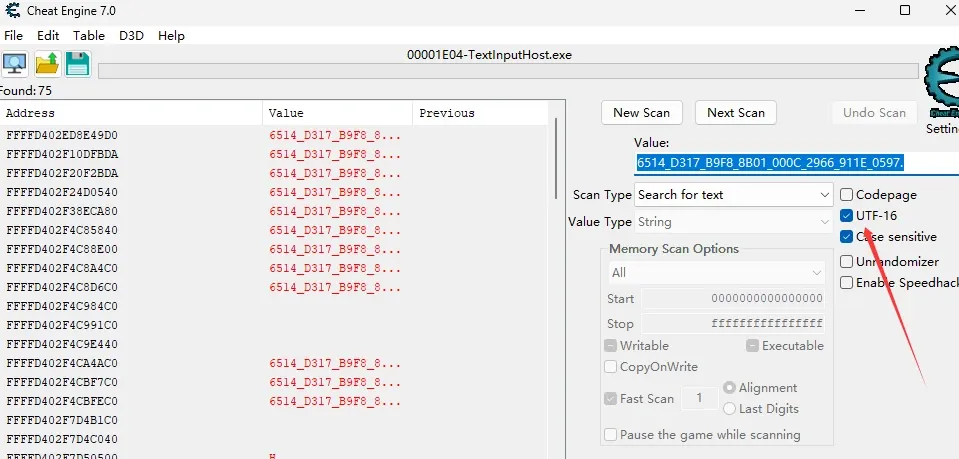Click the Cheat Engine logo settings icon

(x=941, y=83)
